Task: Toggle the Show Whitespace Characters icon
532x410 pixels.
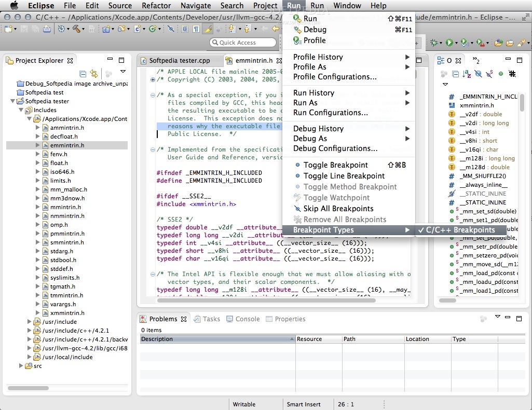Action: [x=197, y=29]
